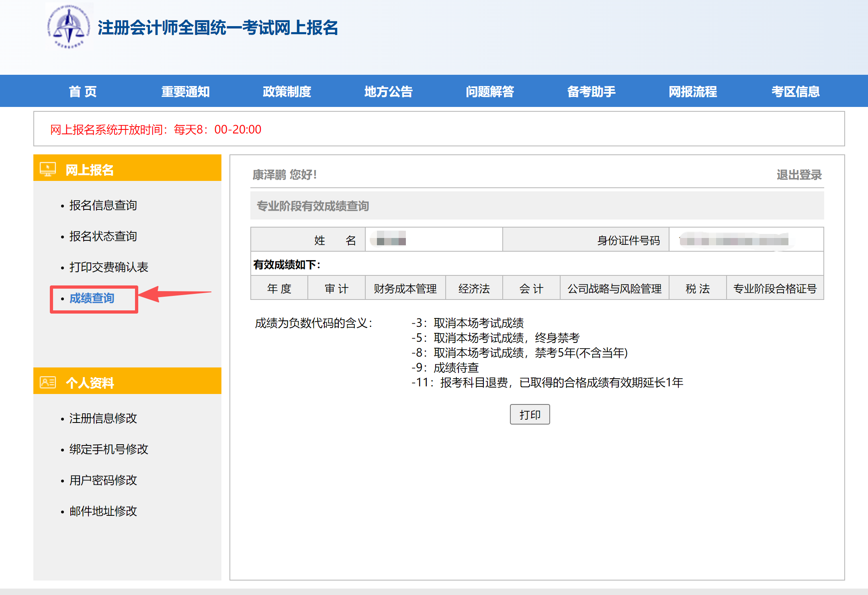Open 注册信息修改 under 个人资料

click(103, 419)
